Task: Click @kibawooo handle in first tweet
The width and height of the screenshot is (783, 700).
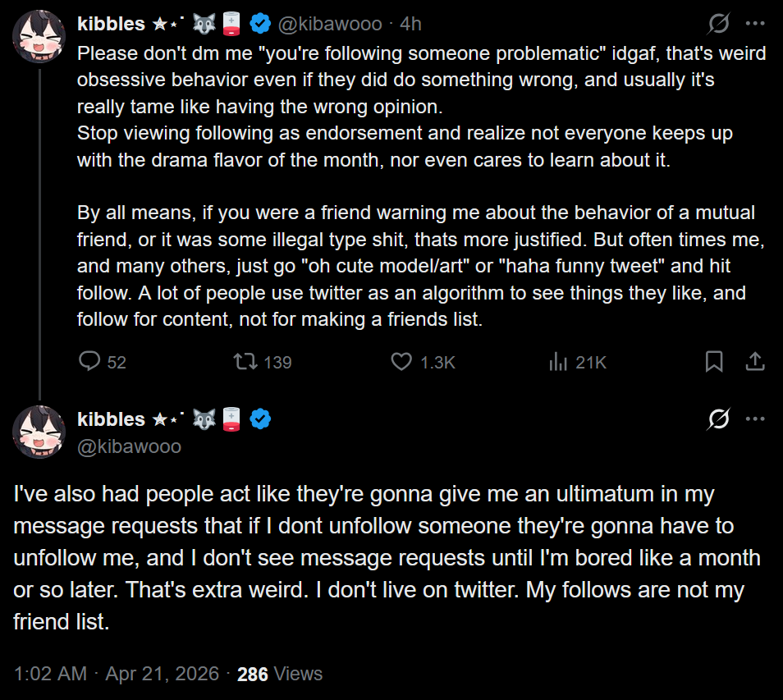Action: (329, 24)
